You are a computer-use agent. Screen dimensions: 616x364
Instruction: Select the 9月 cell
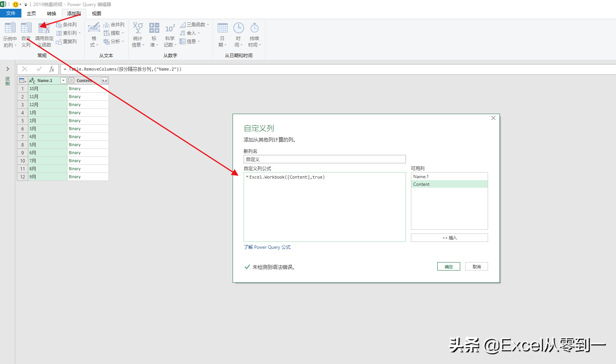point(48,177)
